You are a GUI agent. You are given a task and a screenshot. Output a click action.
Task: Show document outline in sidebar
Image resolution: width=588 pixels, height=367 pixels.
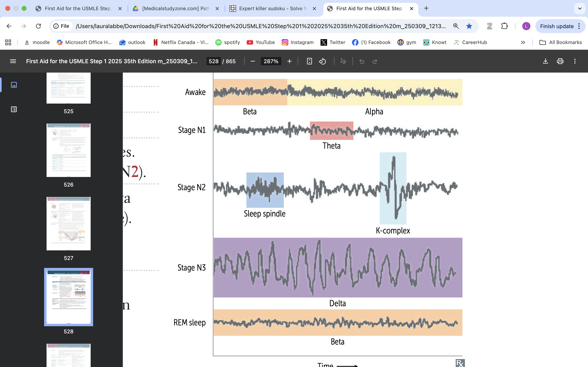click(14, 109)
